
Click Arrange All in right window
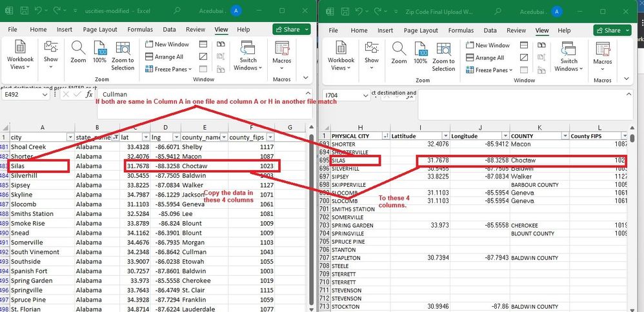point(485,58)
